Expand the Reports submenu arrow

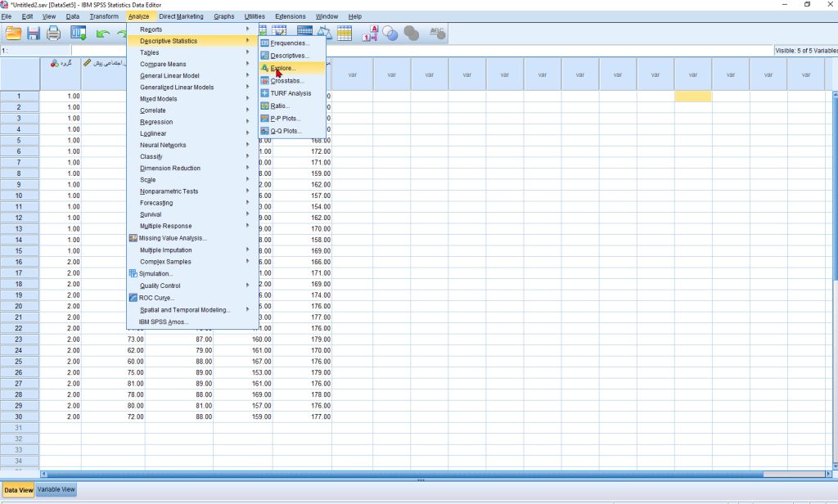pos(247,29)
